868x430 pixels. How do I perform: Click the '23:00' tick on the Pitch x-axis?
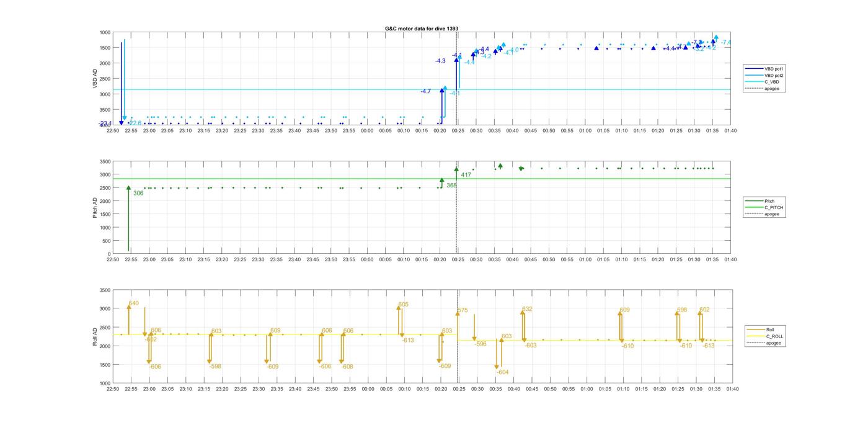[149, 260]
